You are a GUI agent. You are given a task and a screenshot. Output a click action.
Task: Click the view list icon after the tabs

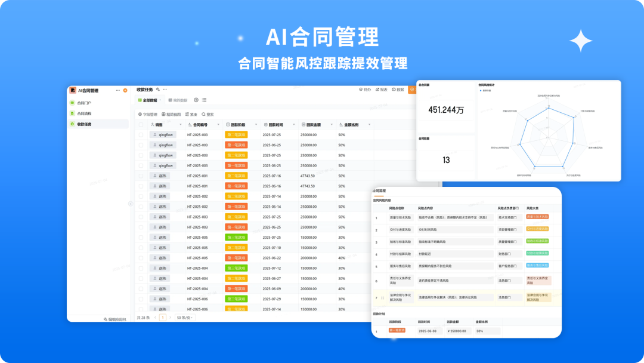(x=204, y=100)
